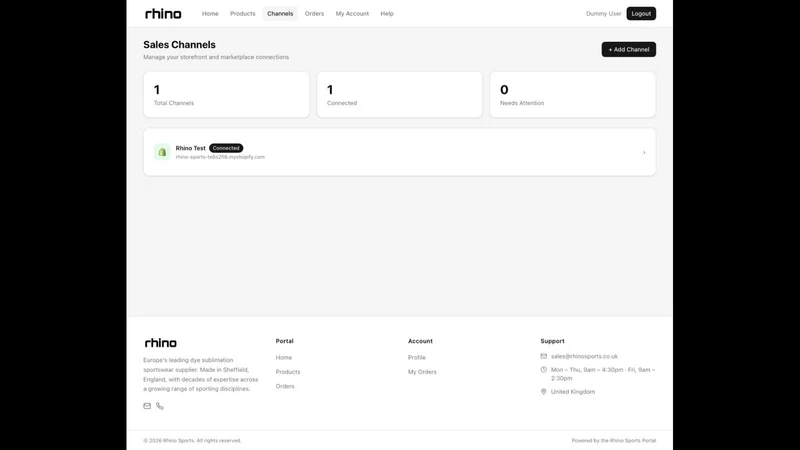Click the Logout button
Viewport: 800px width, 450px height.
pos(641,14)
